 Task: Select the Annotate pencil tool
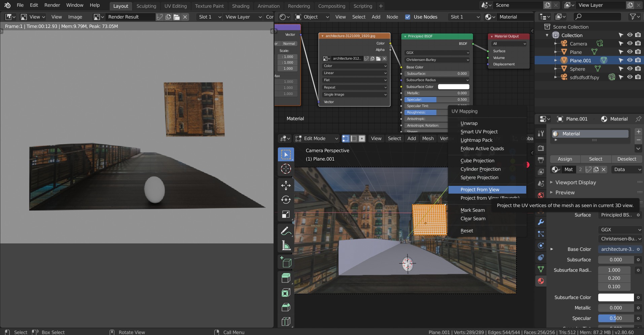tap(286, 231)
